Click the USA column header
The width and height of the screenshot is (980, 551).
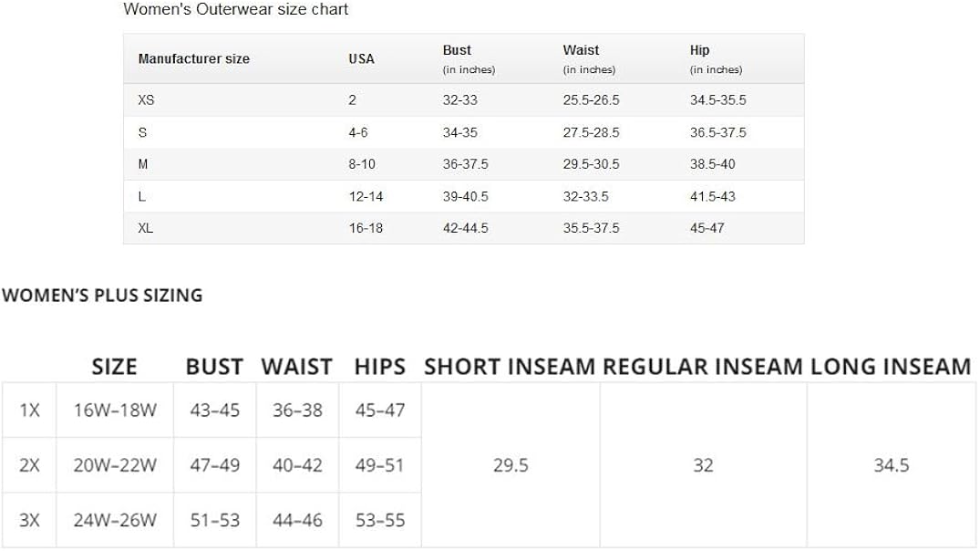point(361,58)
